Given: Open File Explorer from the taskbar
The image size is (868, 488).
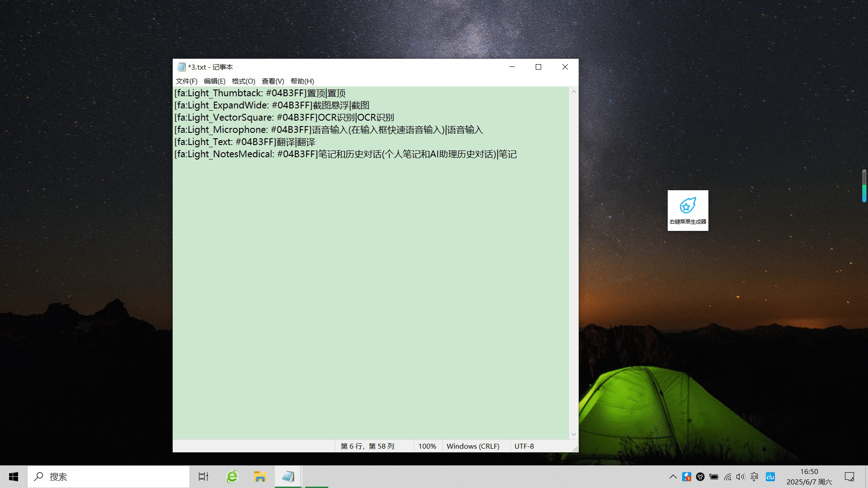Looking at the screenshot, I should 260,477.
